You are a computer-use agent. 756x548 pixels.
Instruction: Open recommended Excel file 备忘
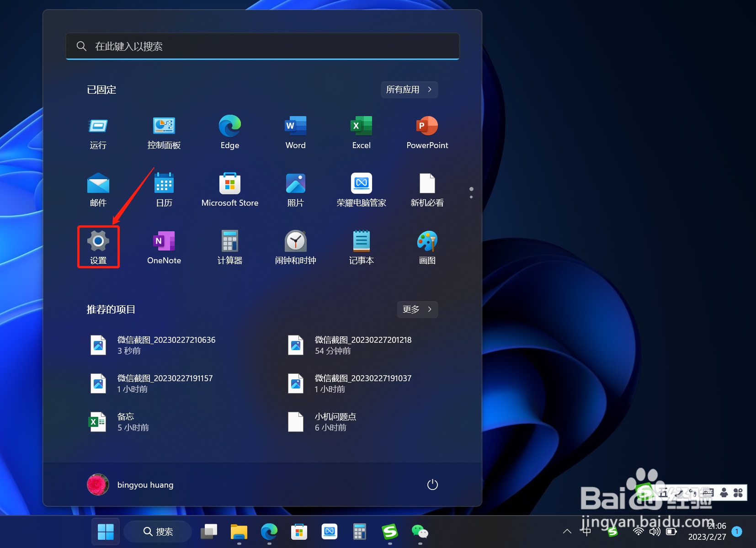point(119,422)
